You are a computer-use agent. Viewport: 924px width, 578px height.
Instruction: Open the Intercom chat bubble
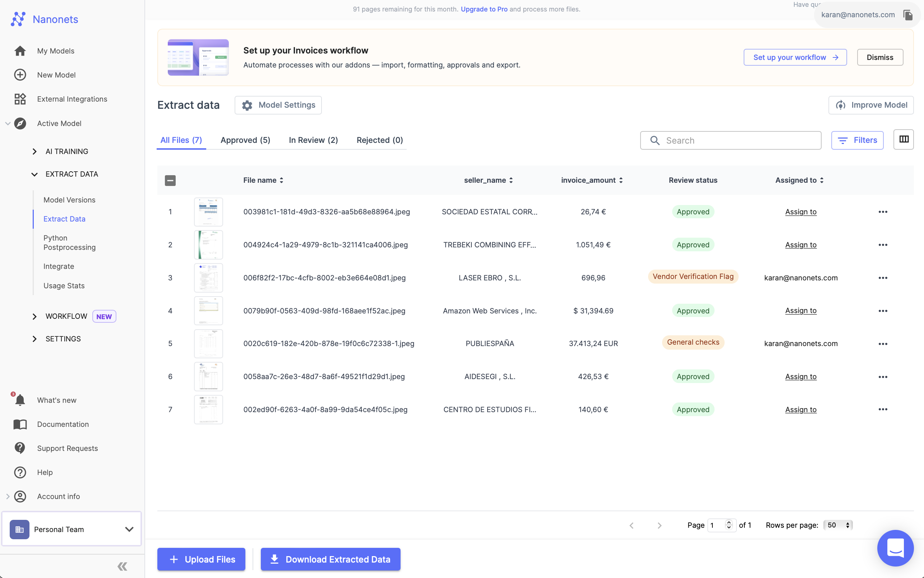coord(895,548)
